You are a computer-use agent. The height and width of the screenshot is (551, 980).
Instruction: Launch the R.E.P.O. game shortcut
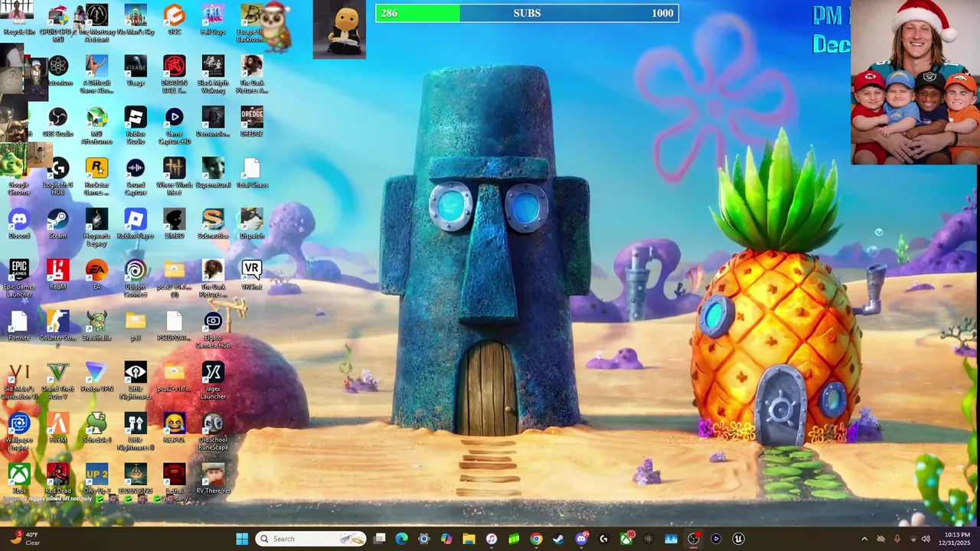174,428
